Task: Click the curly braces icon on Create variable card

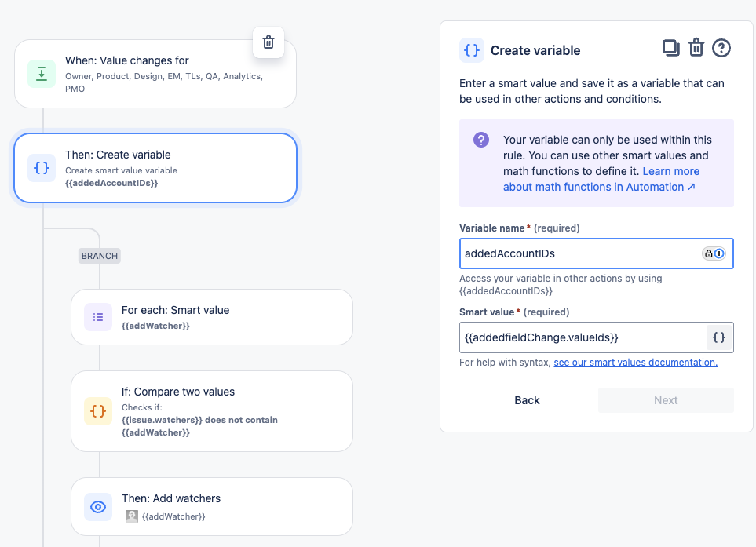Action: pyautogui.click(x=42, y=168)
